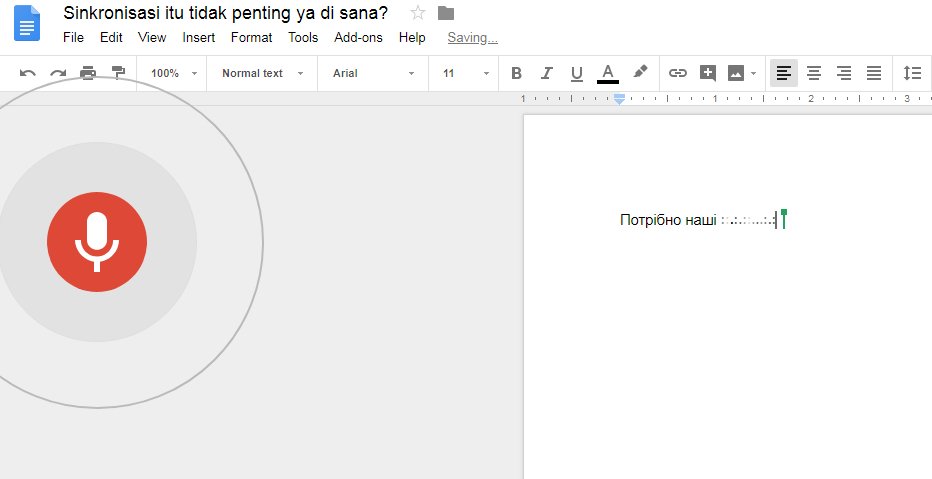Insert an image
Viewport: 932px width, 479px height.
point(736,73)
